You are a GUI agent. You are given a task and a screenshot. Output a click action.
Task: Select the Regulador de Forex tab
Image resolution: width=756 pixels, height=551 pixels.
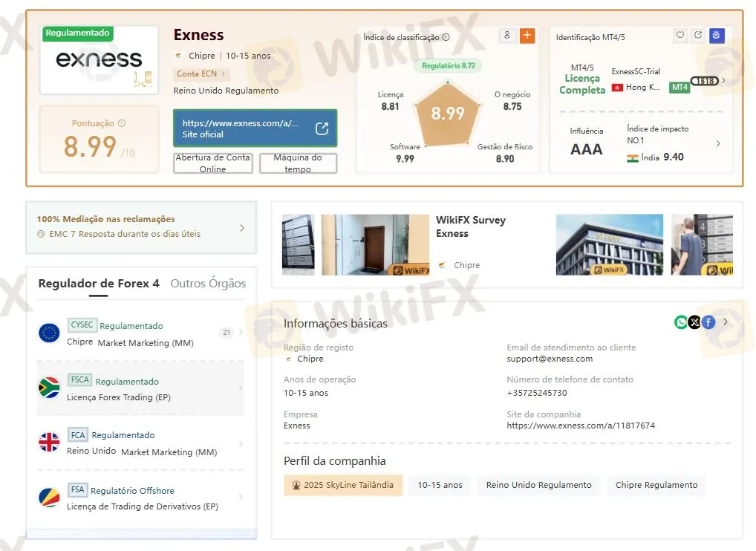pyautogui.click(x=99, y=284)
